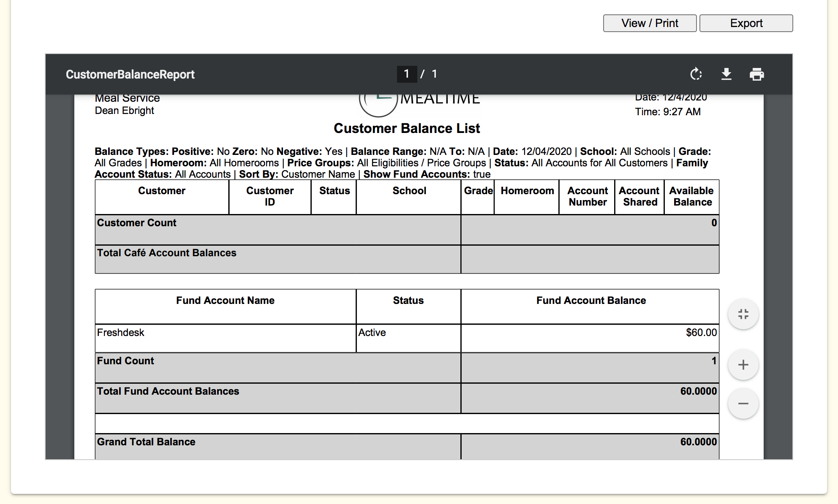Click the Export button

click(x=746, y=23)
